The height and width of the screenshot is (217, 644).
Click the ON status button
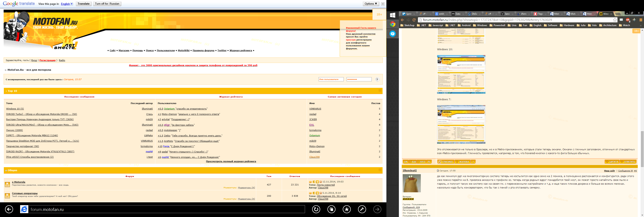point(406,162)
